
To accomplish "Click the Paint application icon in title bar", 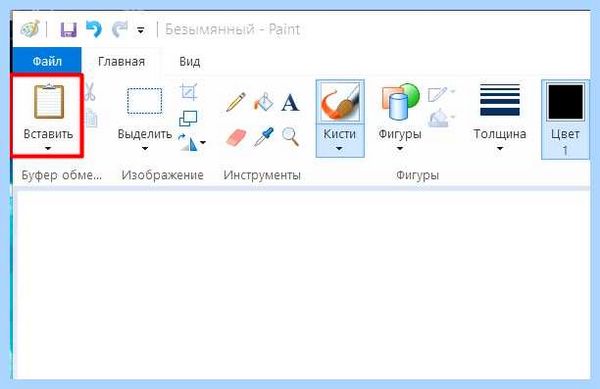I will click(x=30, y=29).
